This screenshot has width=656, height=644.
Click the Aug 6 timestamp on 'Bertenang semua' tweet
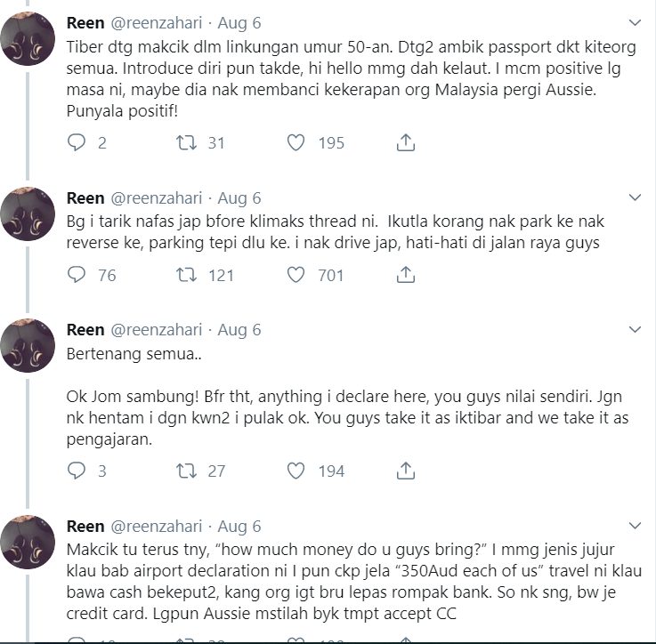pyautogui.click(x=239, y=330)
